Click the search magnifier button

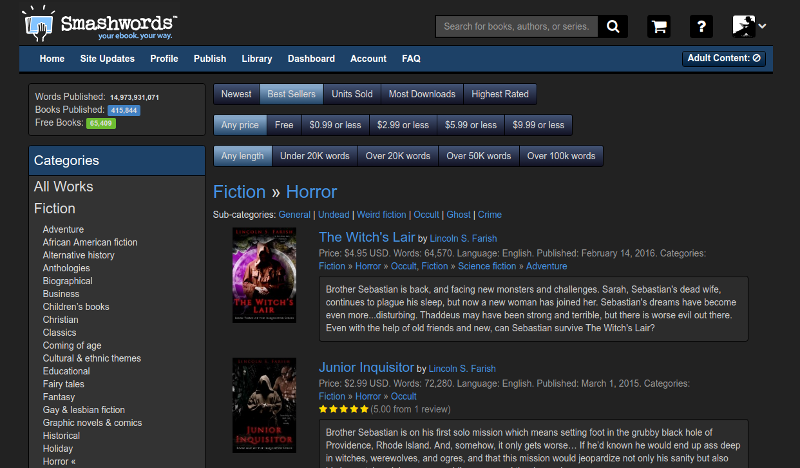(613, 27)
